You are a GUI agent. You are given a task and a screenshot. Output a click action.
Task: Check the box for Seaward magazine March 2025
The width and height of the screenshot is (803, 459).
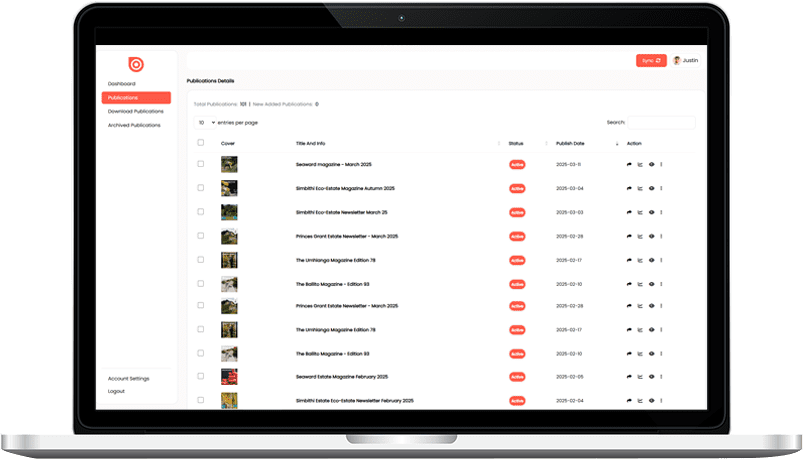click(201, 164)
